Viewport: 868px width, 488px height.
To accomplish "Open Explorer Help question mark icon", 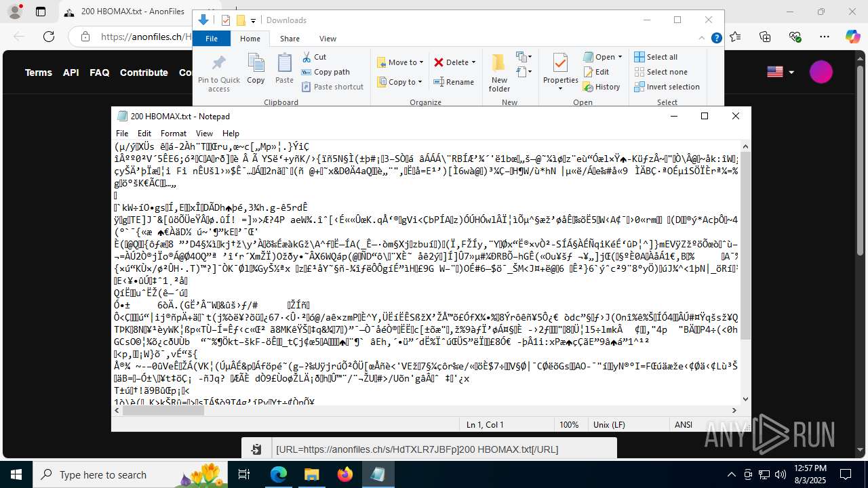I will tap(717, 39).
